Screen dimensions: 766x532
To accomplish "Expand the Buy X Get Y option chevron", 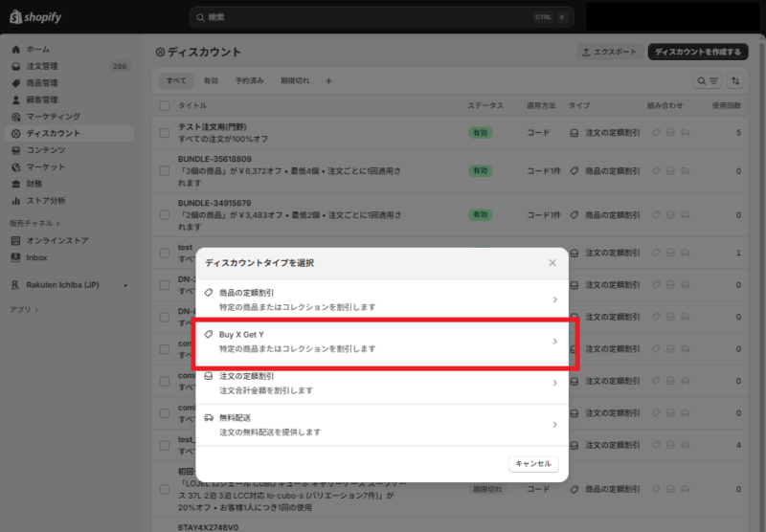I will [x=554, y=342].
